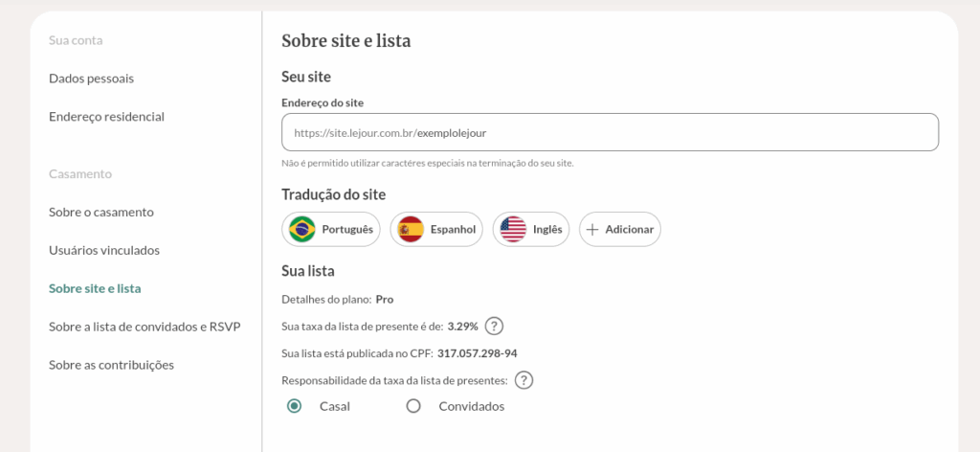
Task: Click the United States flag icon
Action: point(513,230)
